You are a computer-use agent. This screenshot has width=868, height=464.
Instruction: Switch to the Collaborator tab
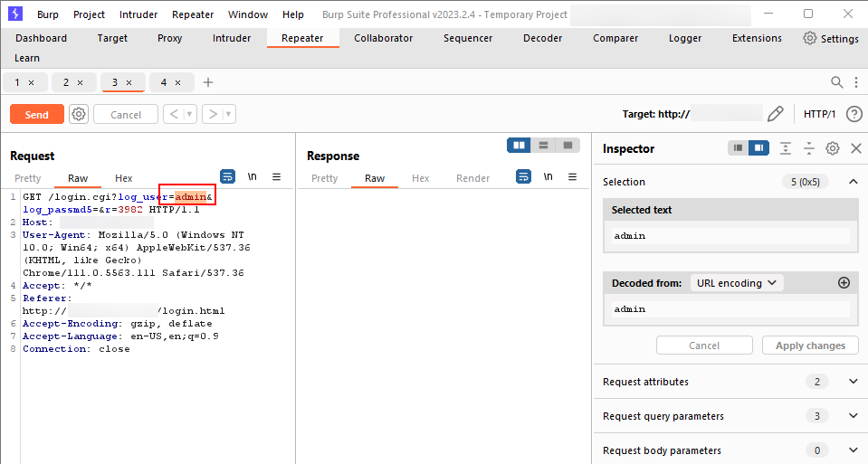383,38
